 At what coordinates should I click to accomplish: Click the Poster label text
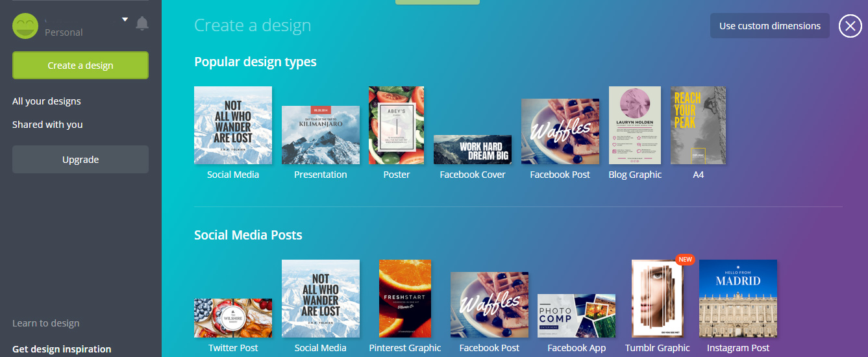(x=397, y=175)
